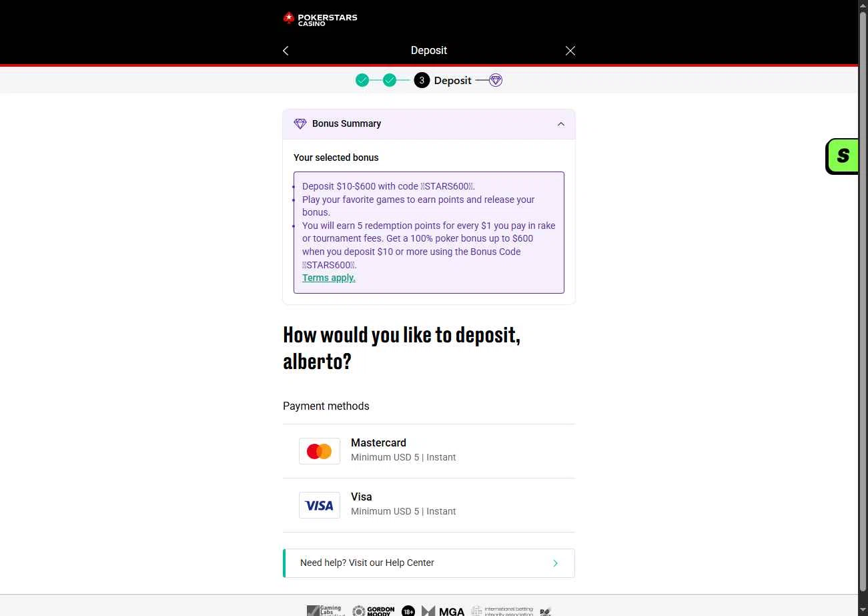Click the 18+ age badge
868x616 pixels.
pos(408,611)
